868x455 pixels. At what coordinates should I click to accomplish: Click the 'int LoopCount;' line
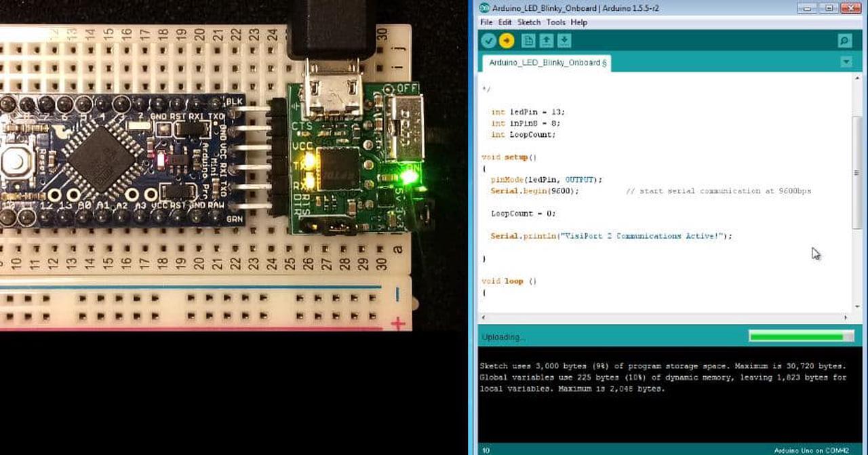pyautogui.click(x=523, y=134)
